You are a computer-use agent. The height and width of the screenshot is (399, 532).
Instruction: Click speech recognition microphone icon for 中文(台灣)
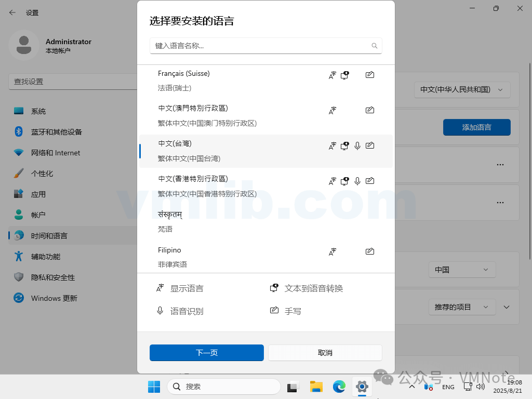(x=357, y=146)
